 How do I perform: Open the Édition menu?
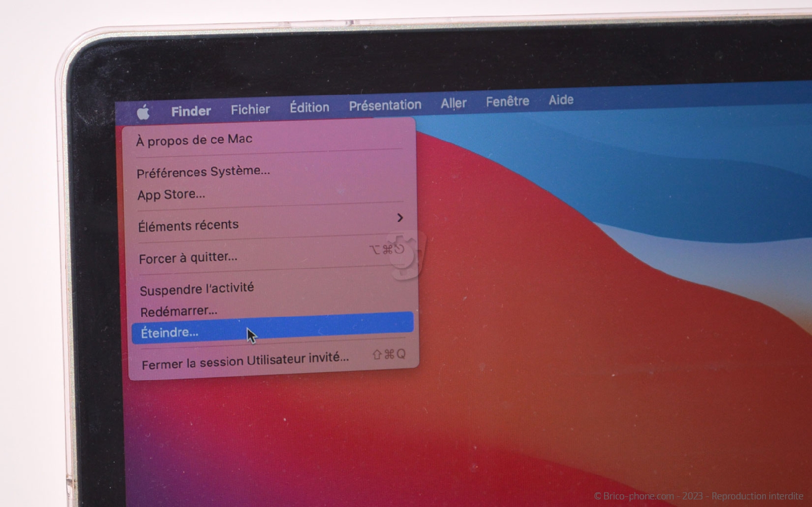click(309, 107)
